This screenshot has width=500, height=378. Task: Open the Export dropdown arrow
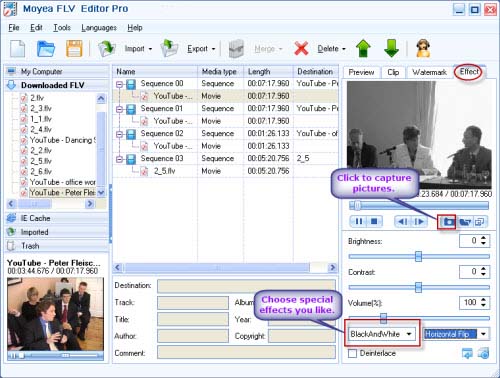point(213,49)
